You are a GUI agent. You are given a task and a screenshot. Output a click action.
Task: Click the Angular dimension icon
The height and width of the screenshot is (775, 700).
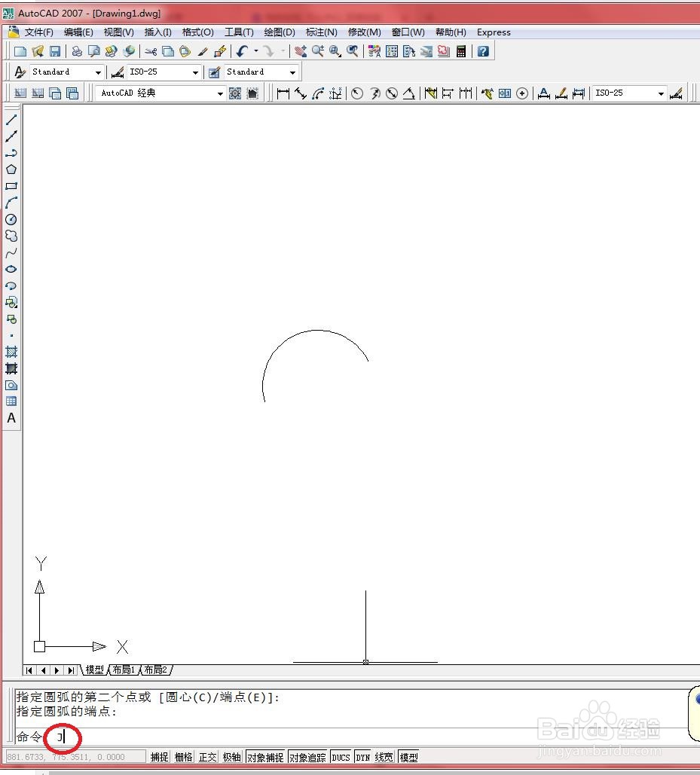409,93
